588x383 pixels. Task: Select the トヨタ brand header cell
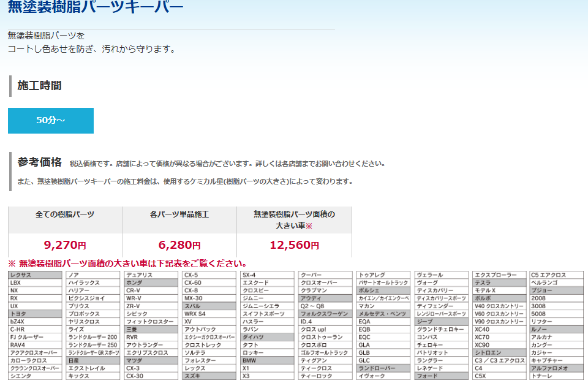[35, 314]
